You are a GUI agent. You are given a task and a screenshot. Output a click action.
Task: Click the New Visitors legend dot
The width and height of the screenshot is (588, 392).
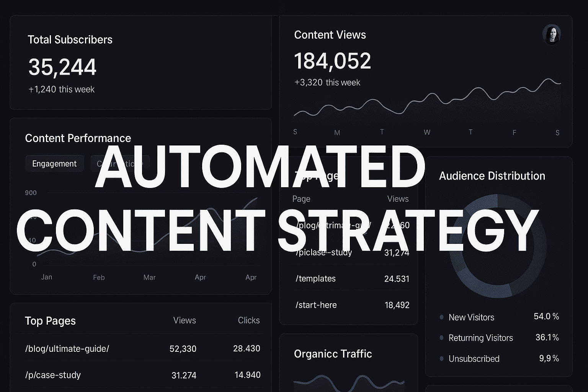point(442,317)
